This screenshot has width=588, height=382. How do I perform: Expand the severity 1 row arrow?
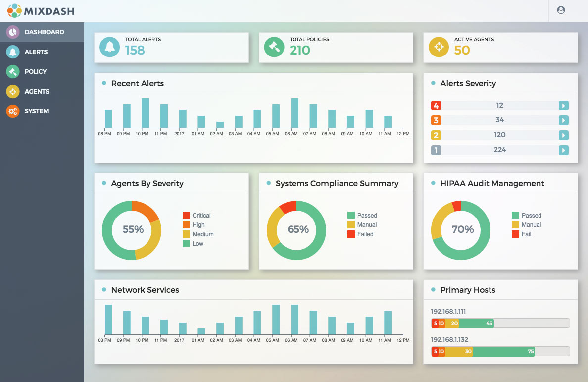click(564, 150)
